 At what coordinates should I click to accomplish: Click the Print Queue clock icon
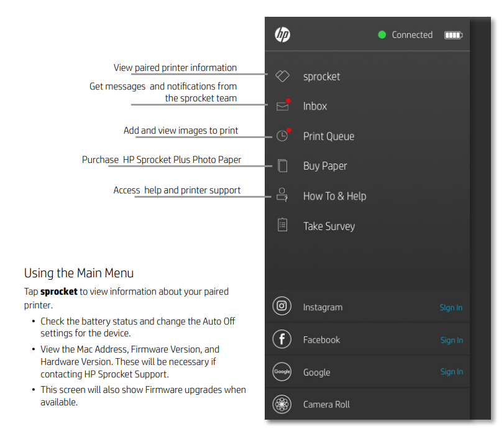[x=283, y=136]
